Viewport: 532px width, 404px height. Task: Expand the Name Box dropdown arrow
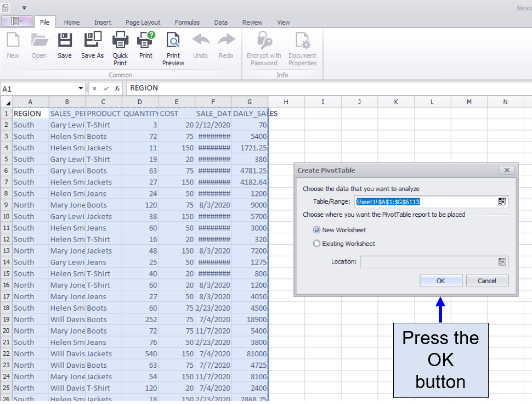(81, 88)
